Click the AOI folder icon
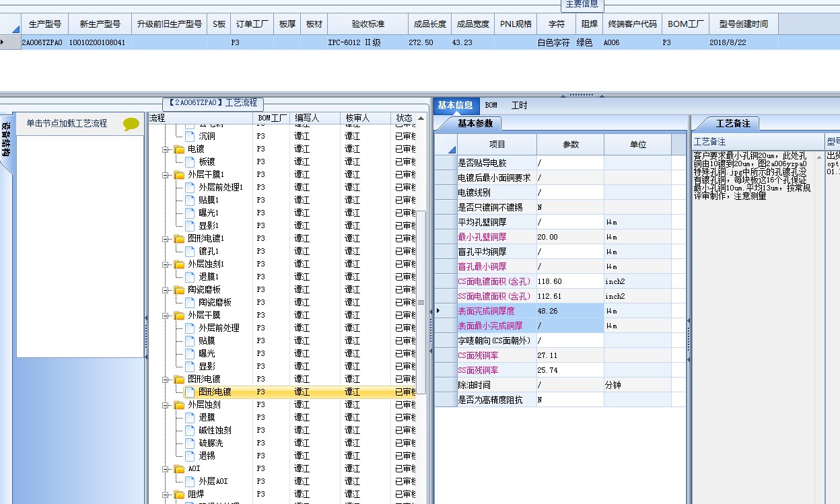 pos(179,468)
